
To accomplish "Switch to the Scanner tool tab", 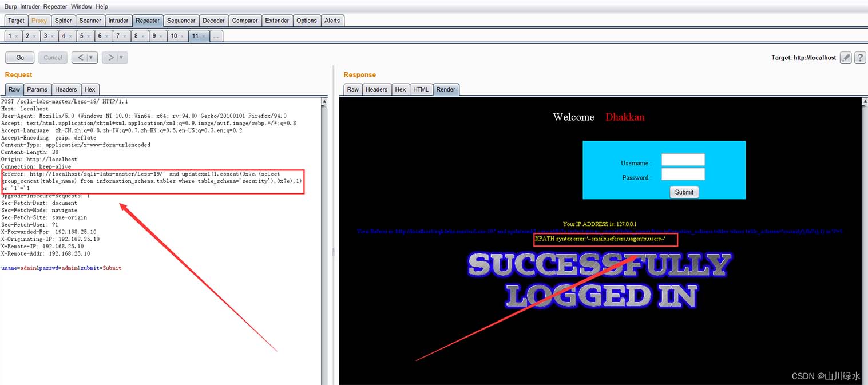I will pos(90,21).
